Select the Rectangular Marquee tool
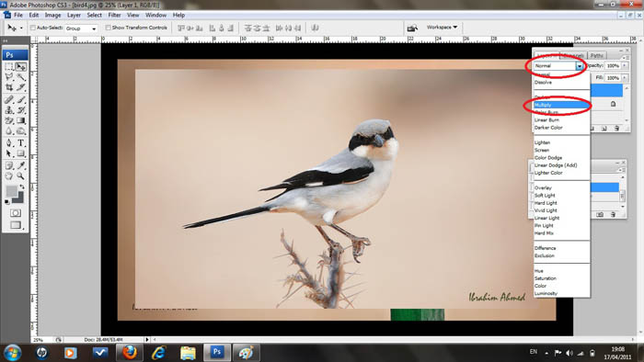644x362 pixels. click(9, 66)
